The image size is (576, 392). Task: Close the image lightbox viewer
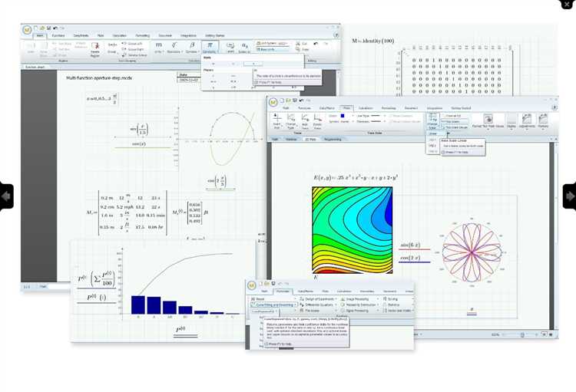(x=568, y=4)
